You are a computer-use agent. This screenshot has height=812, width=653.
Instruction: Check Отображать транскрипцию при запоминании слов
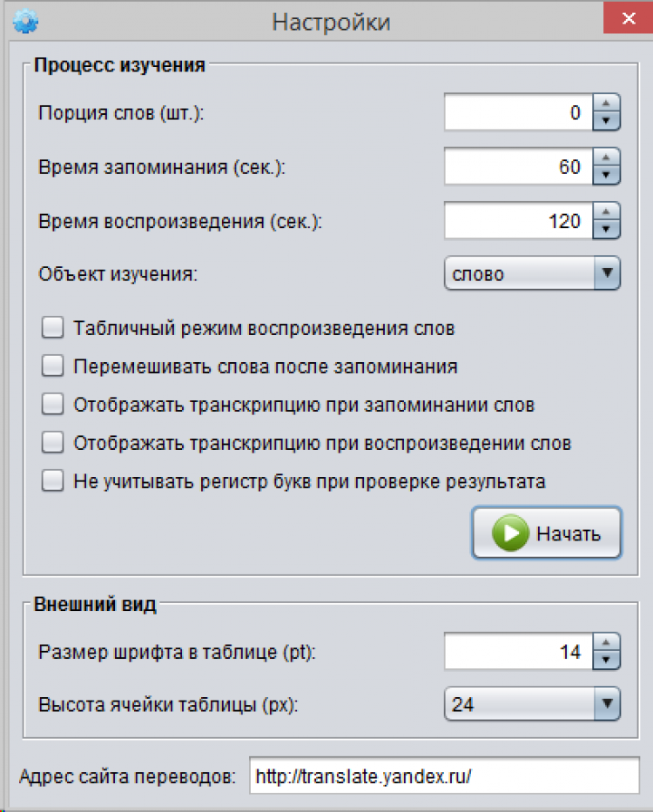(x=53, y=405)
